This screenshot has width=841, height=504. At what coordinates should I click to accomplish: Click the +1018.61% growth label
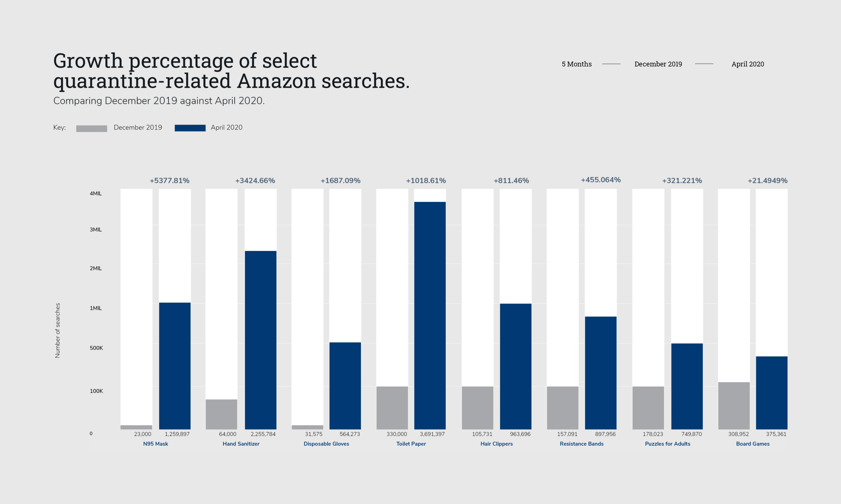(426, 181)
